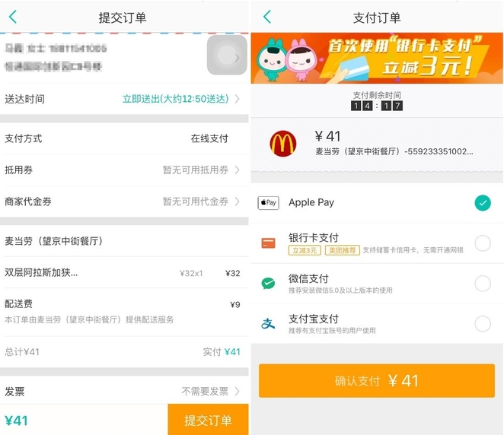The height and width of the screenshot is (435, 504).
Task: Expand 送达时间 delivery time options
Action: point(238,99)
